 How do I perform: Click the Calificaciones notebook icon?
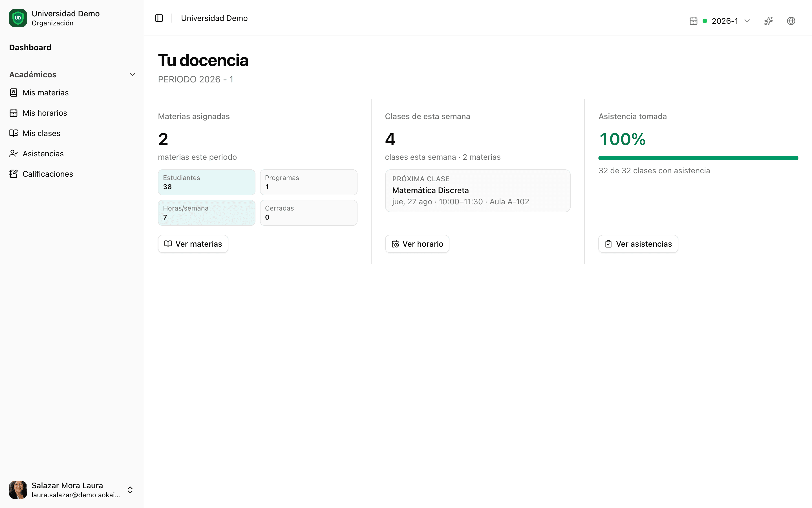14,174
